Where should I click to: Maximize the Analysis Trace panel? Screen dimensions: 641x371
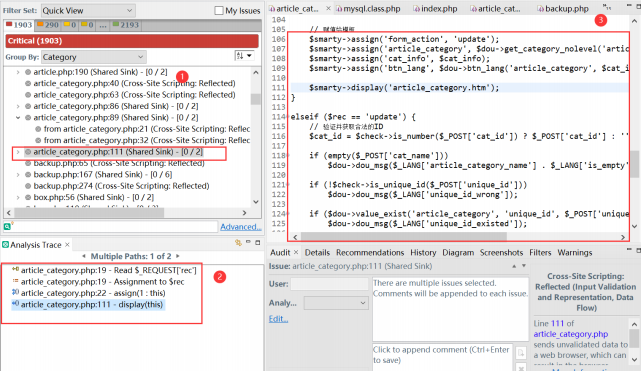(x=258, y=243)
